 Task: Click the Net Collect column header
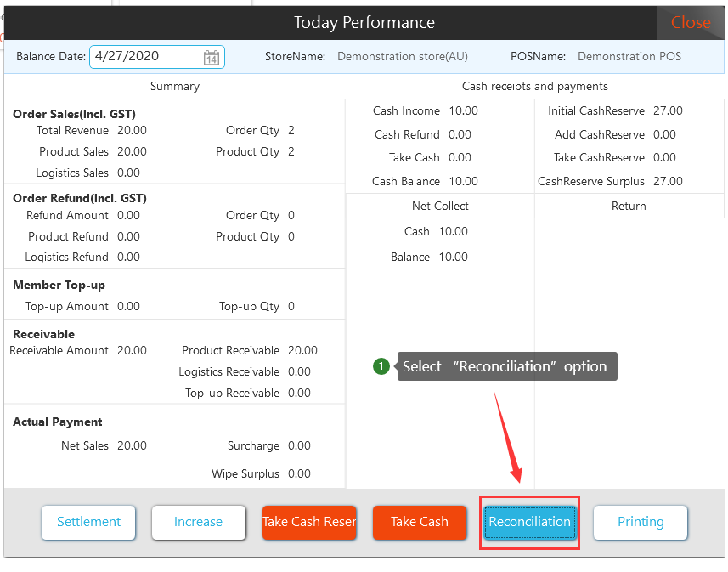tap(440, 206)
